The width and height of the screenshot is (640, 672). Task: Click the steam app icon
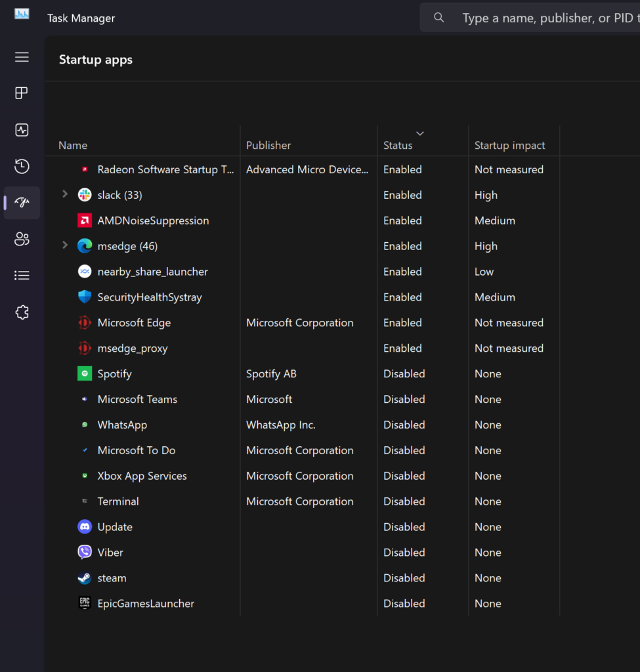click(85, 578)
